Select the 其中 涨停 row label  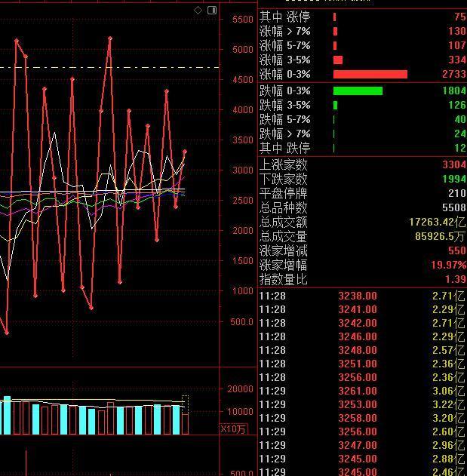285,17
